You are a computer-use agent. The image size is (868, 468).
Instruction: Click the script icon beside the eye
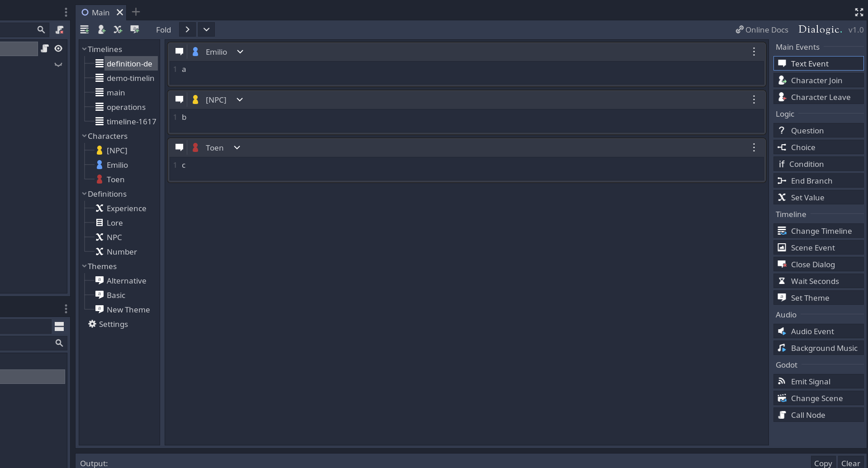tap(45, 48)
